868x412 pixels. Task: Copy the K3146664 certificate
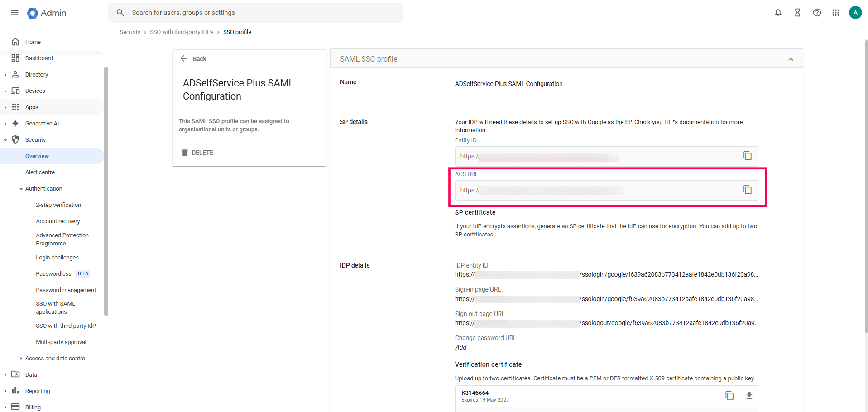click(729, 396)
